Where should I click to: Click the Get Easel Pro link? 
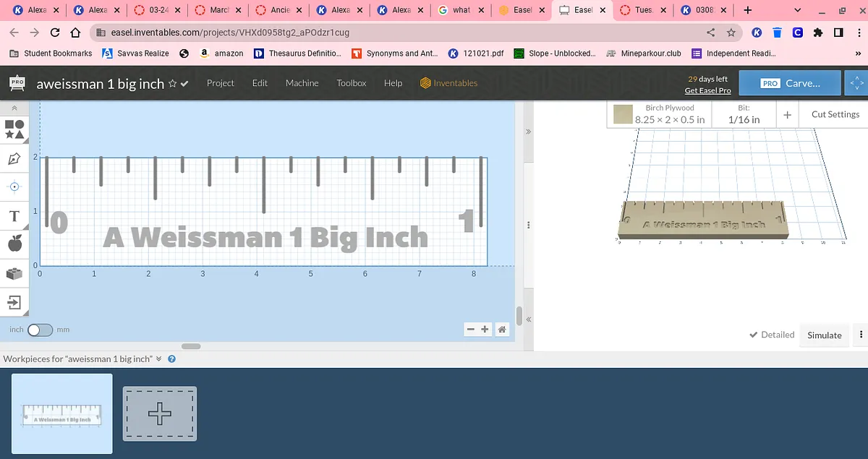pos(707,90)
